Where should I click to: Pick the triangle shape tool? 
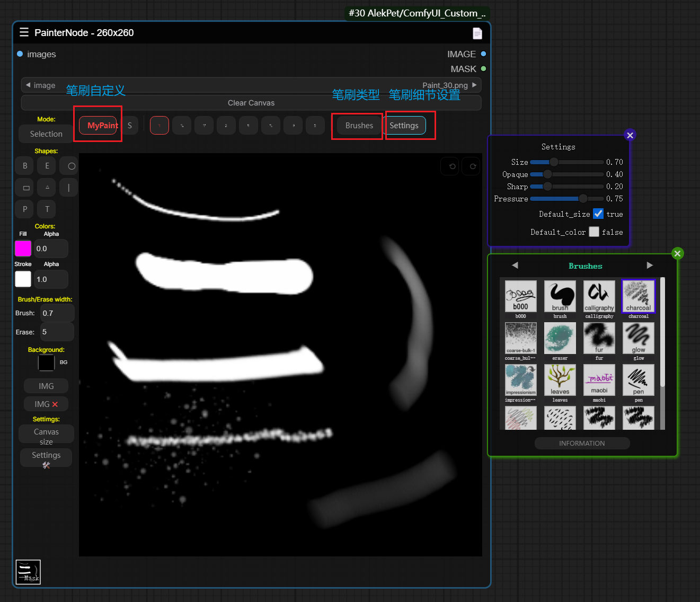pos(47,188)
